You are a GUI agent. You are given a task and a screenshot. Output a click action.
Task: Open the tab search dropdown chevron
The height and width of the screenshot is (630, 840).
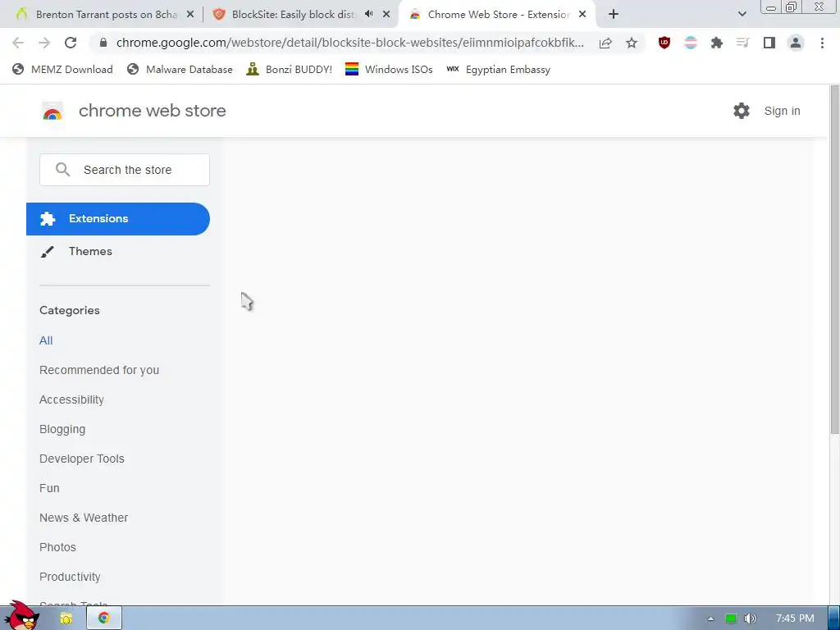click(x=742, y=15)
